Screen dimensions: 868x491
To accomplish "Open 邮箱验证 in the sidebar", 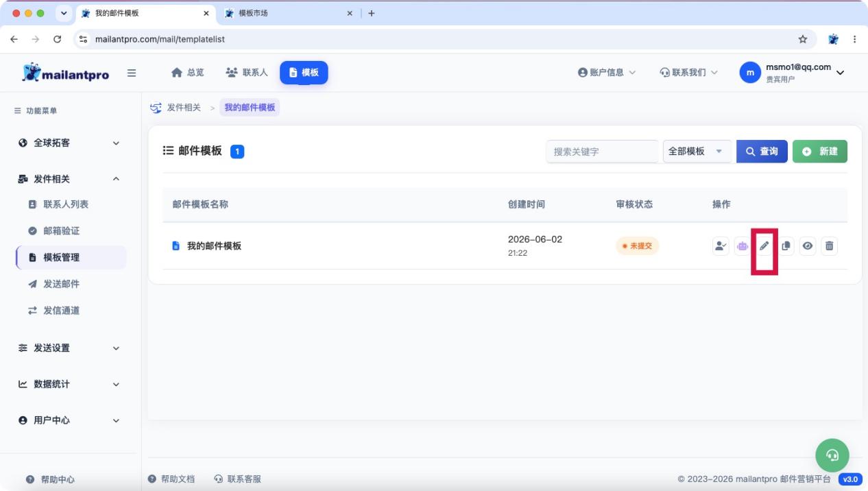I will point(62,231).
